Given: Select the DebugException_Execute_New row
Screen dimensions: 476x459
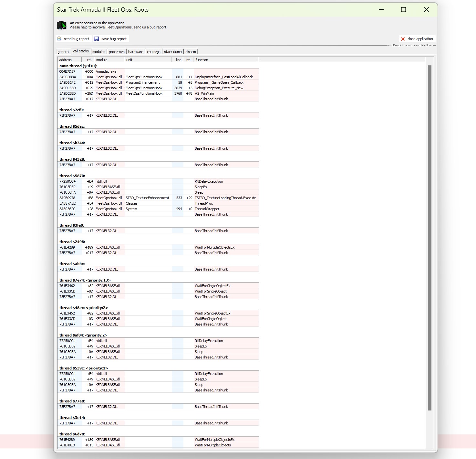Looking at the screenshot, I should point(158,88).
